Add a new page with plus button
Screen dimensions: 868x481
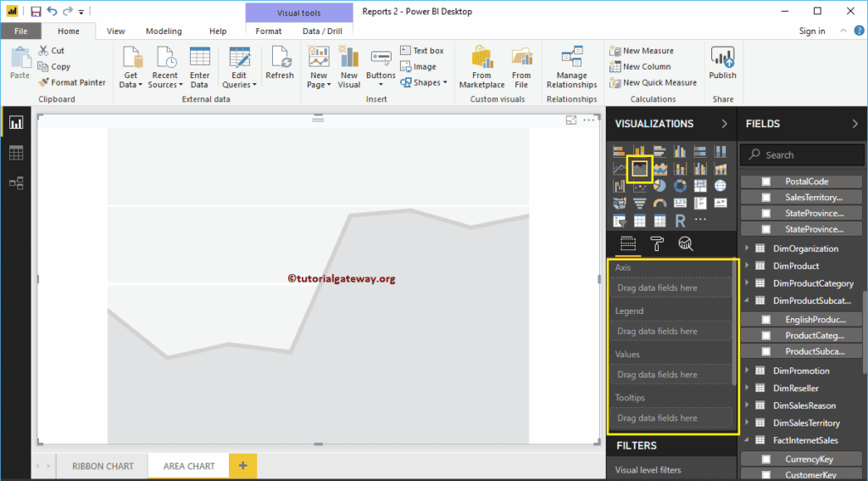pyautogui.click(x=243, y=466)
